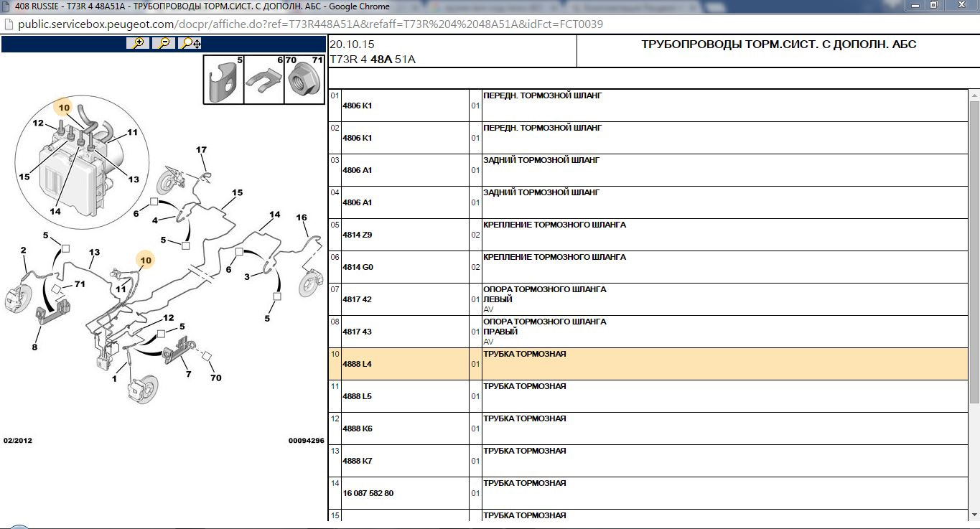This screenshot has height=529, width=980.
Task: Select part number 4817 42
Action: tap(357, 299)
